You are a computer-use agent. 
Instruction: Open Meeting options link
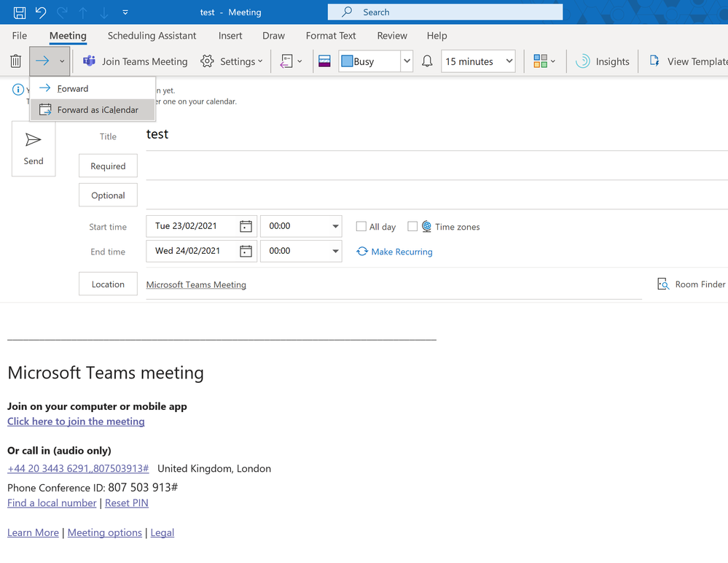(x=105, y=532)
